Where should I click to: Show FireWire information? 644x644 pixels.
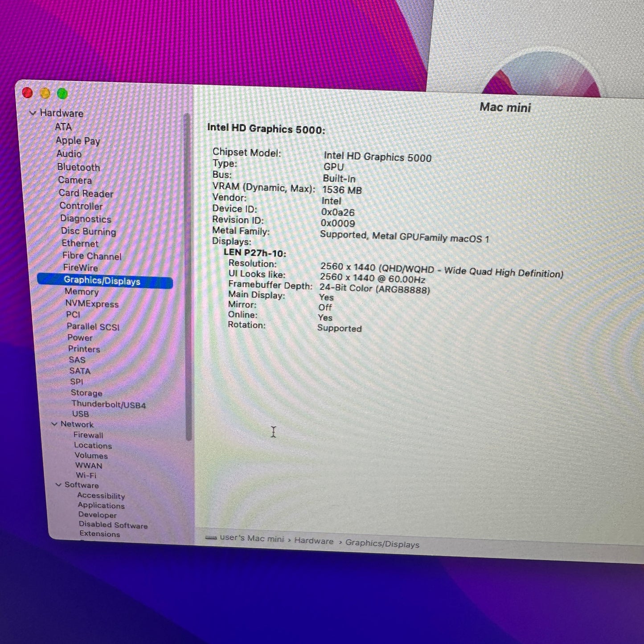80,267
